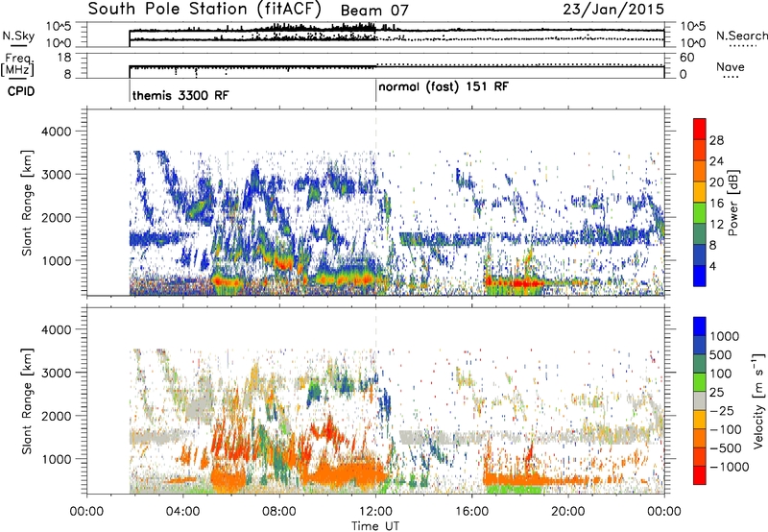
Task: Click the "South Pole Station (fitACF)" title
Action: click(204, 9)
